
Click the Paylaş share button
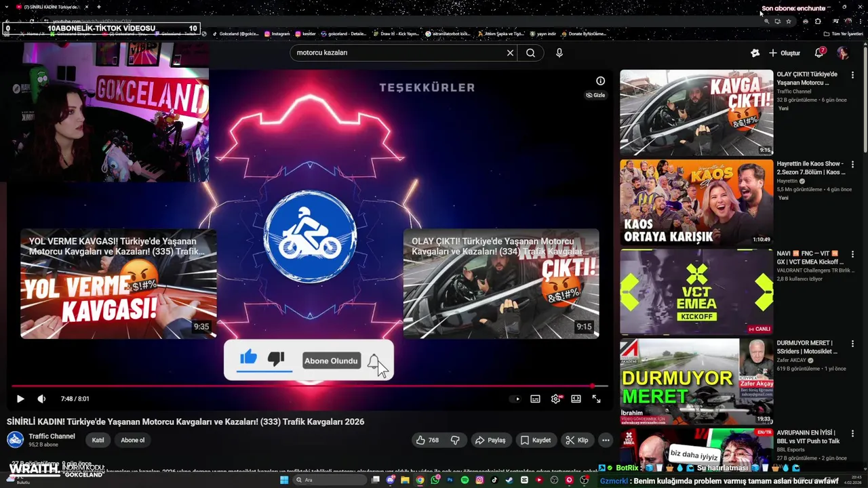pyautogui.click(x=490, y=440)
